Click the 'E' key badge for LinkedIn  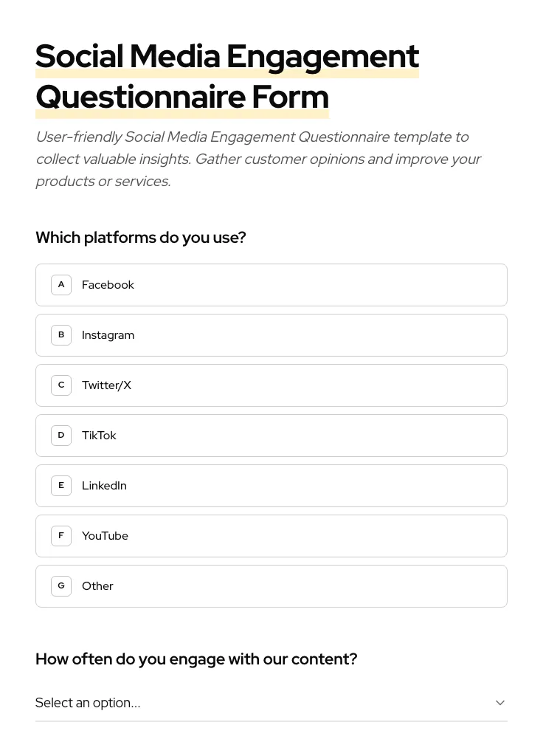tap(61, 485)
